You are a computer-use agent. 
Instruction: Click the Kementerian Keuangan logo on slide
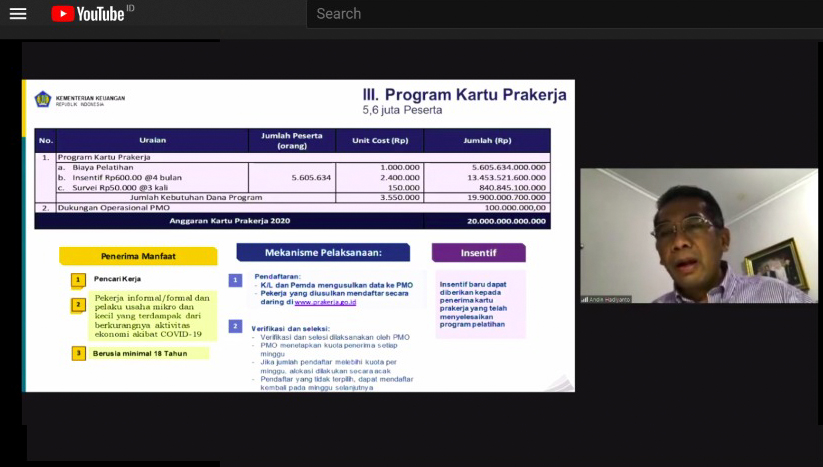tap(43, 99)
